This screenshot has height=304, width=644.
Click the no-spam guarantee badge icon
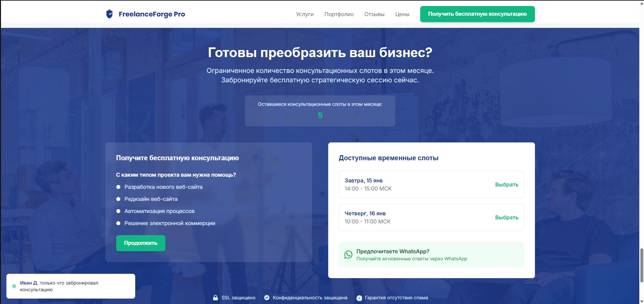(x=359, y=298)
